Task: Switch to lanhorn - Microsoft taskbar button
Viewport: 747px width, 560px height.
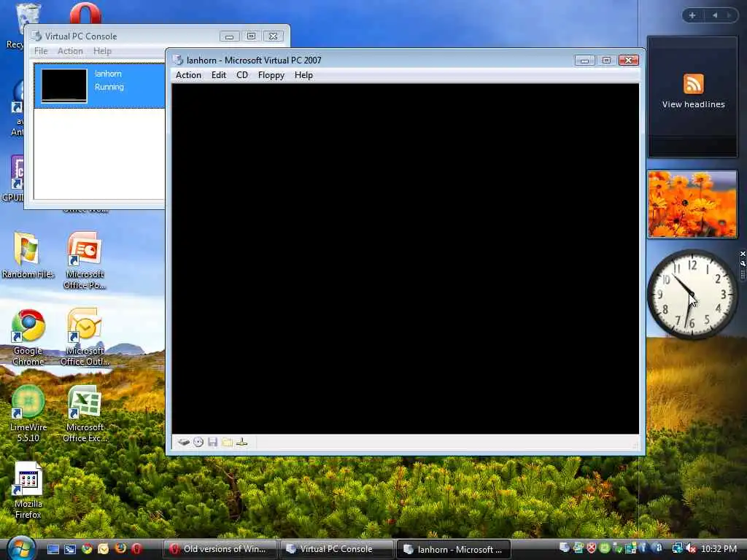Action: point(454,549)
